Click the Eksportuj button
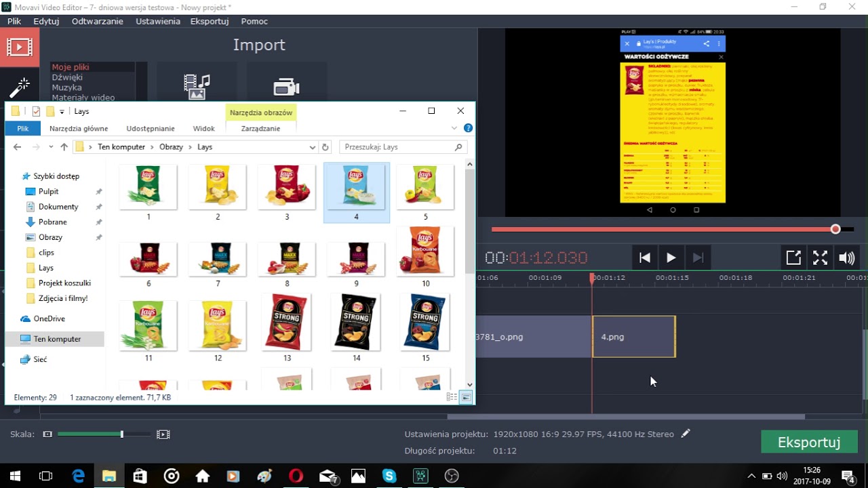The image size is (868, 488). click(x=809, y=443)
